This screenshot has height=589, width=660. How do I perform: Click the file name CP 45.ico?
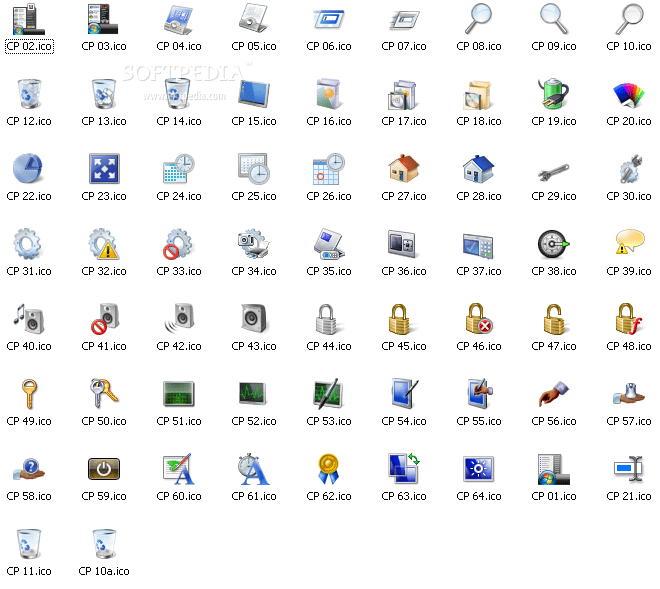tap(404, 346)
